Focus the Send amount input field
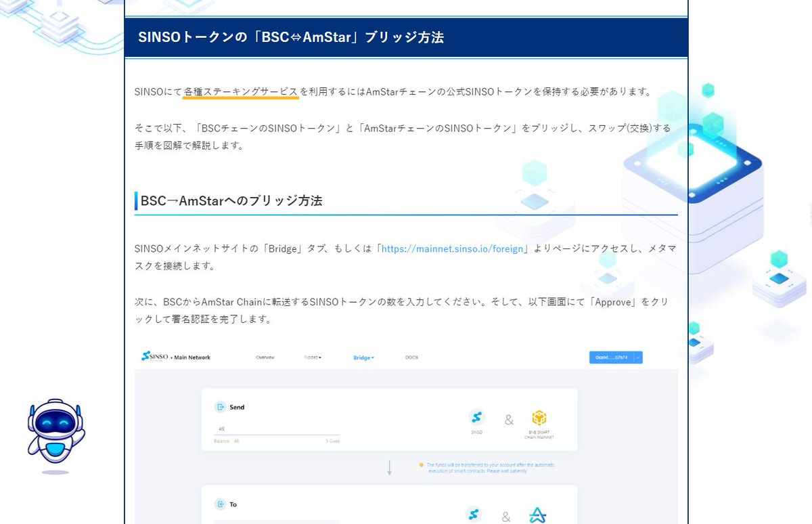812x524 pixels. [x=277, y=429]
